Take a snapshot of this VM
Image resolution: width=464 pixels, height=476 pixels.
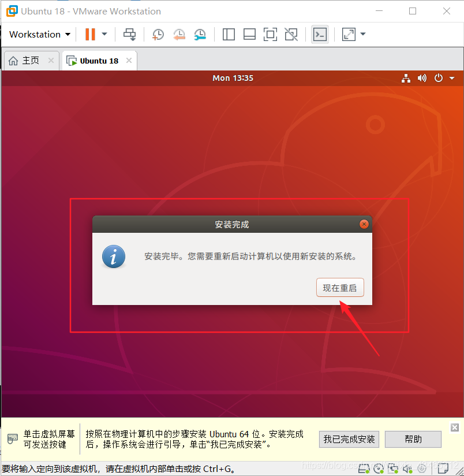point(158,34)
